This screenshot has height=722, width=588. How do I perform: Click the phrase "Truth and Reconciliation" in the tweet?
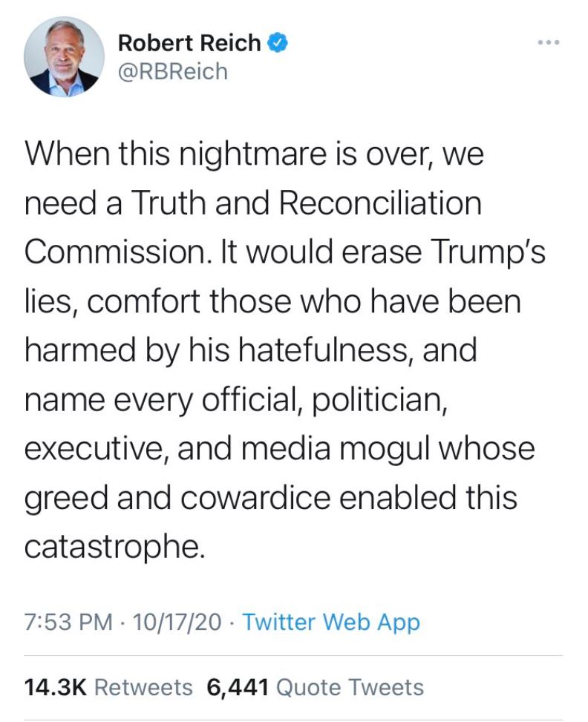(x=306, y=203)
